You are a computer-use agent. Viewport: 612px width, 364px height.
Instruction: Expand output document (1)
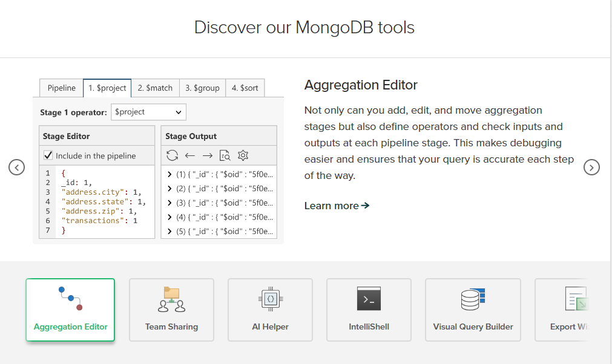[x=169, y=174]
